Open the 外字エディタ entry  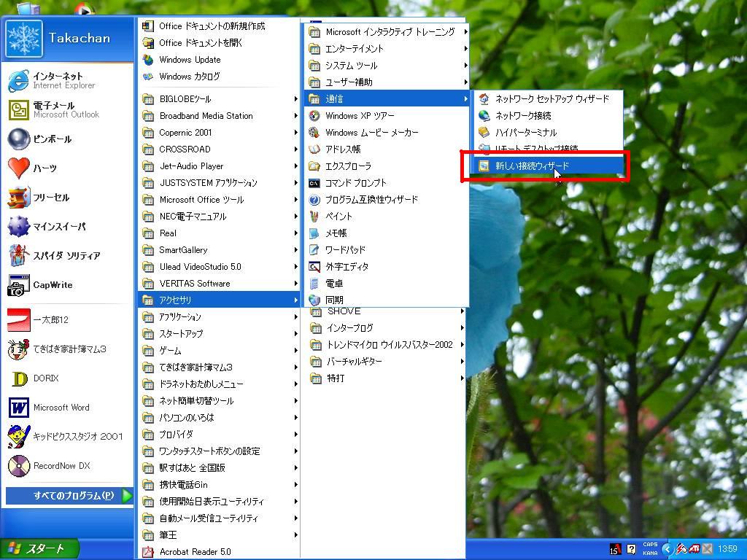coord(387,267)
